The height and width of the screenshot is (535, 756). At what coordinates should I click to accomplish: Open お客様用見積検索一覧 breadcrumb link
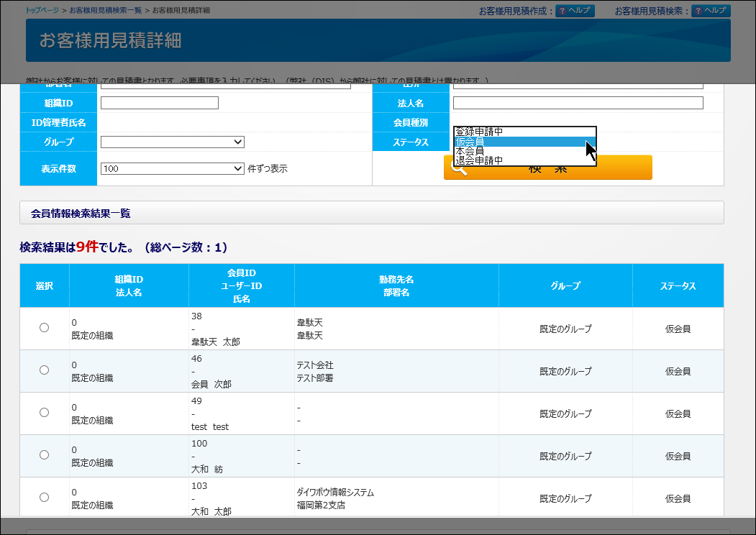[106, 11]
